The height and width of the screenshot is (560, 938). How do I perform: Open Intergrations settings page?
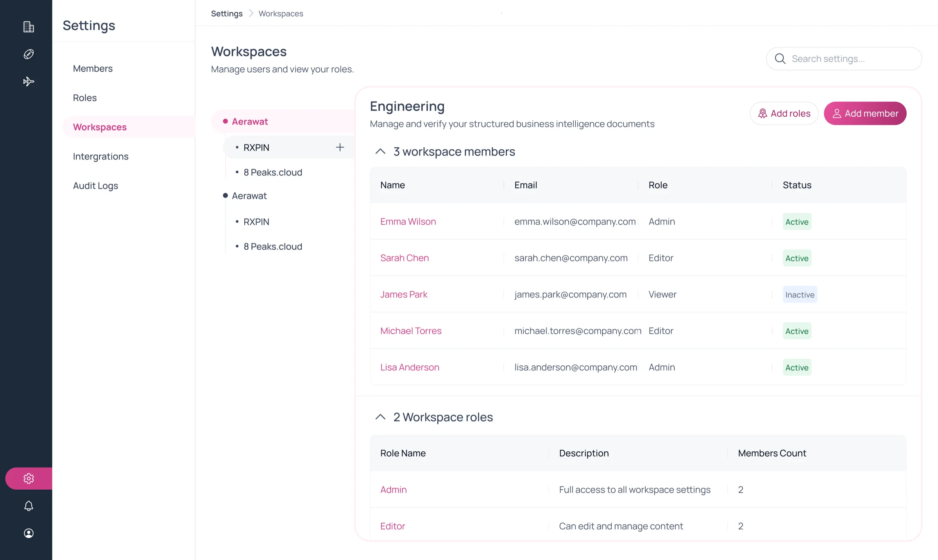point(101,156)
